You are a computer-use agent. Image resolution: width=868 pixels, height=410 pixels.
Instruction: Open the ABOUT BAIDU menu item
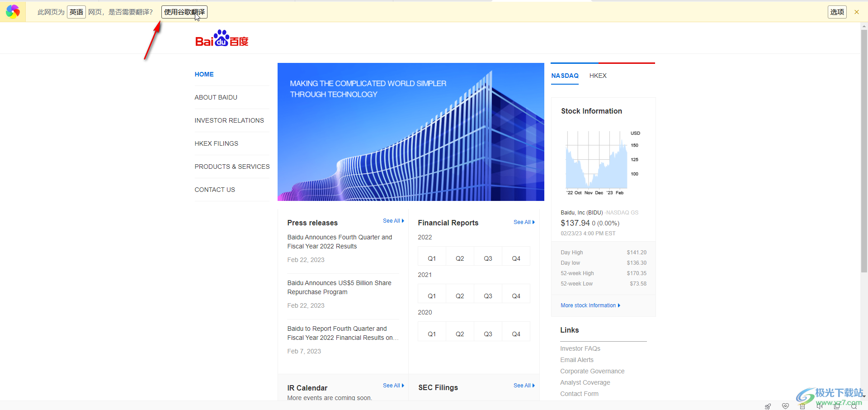tap(216, 97)
